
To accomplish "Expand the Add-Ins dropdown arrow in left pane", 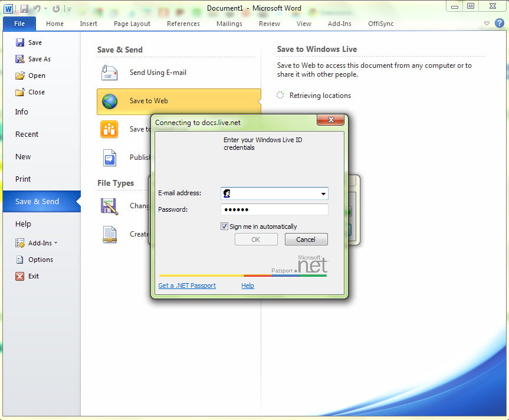I will (x=56, y=243).
